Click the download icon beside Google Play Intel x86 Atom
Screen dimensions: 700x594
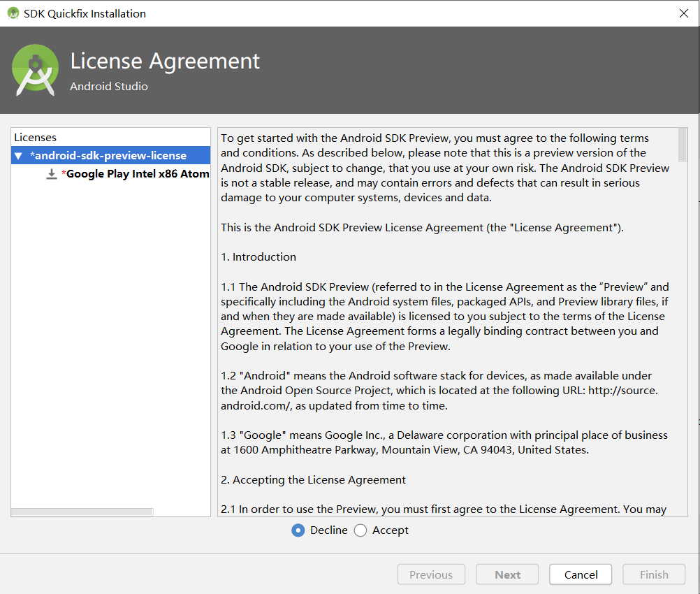click(52, 174)
